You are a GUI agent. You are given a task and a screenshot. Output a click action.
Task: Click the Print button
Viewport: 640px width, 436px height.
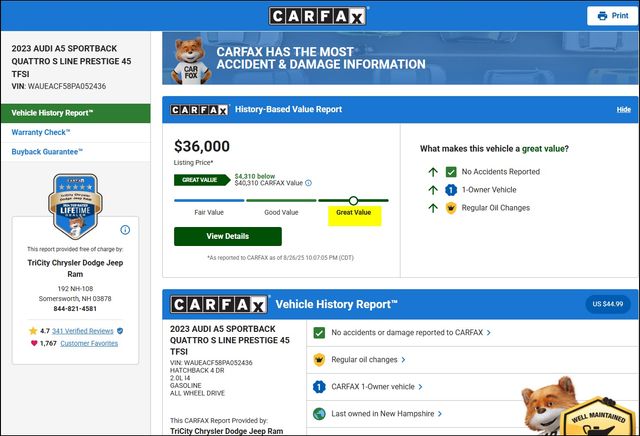(613, 16)
